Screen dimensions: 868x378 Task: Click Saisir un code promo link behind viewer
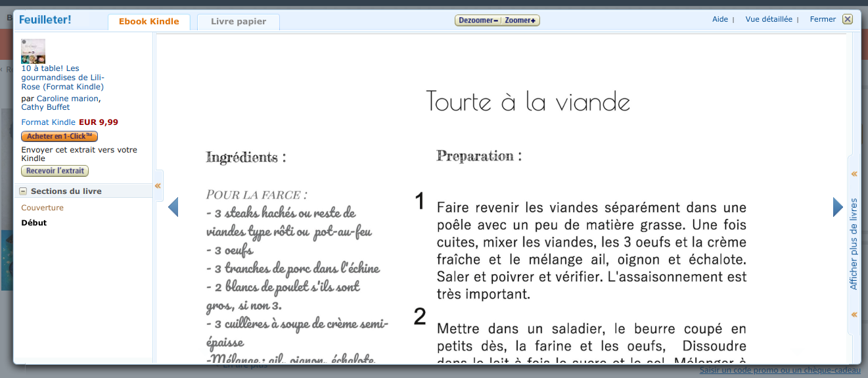click(780, 371)
